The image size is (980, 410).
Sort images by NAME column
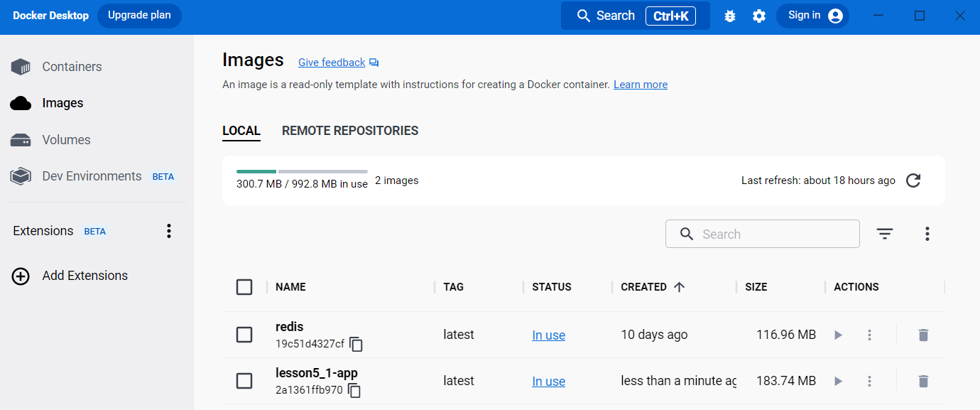coord(290,287)
